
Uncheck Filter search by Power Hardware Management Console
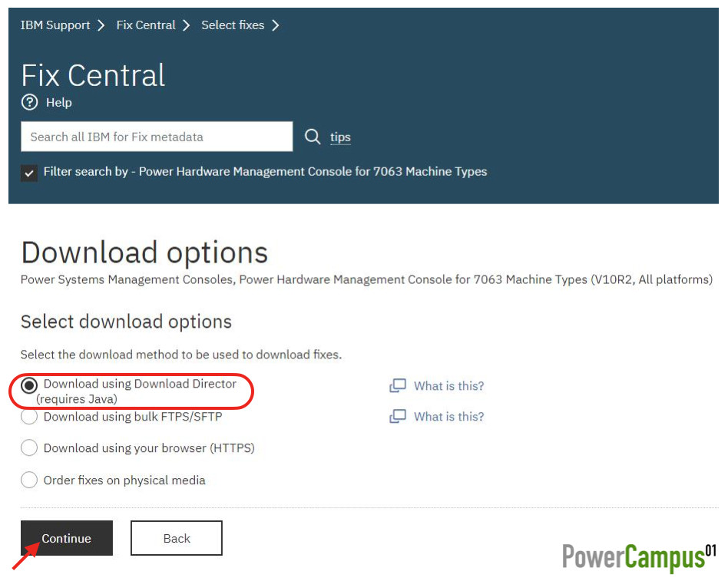tap(28, 173)
